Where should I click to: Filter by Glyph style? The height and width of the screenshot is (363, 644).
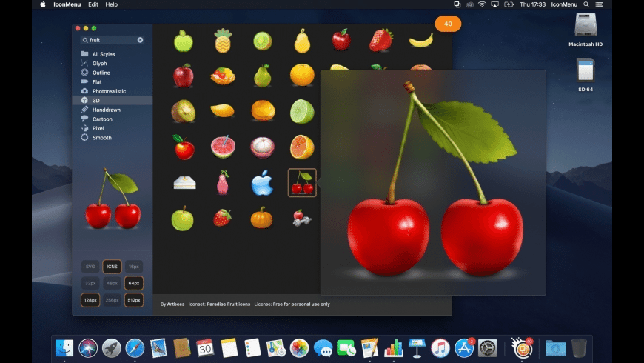coord(113,63)
